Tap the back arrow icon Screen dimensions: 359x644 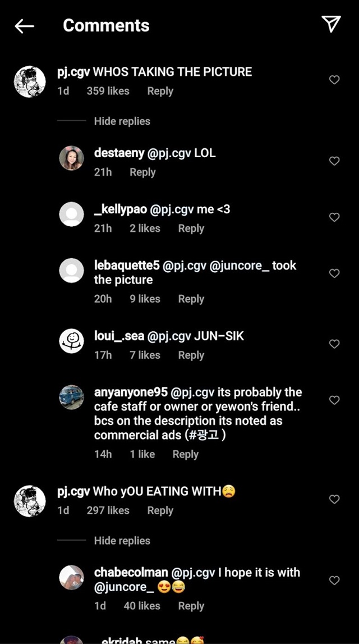(24, 26)
